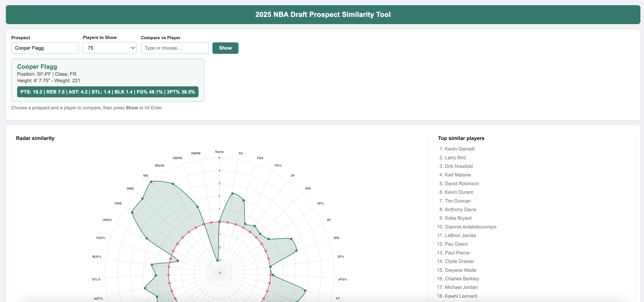
Task: Click the DWS axis label on radar
Action: point(130,188)
